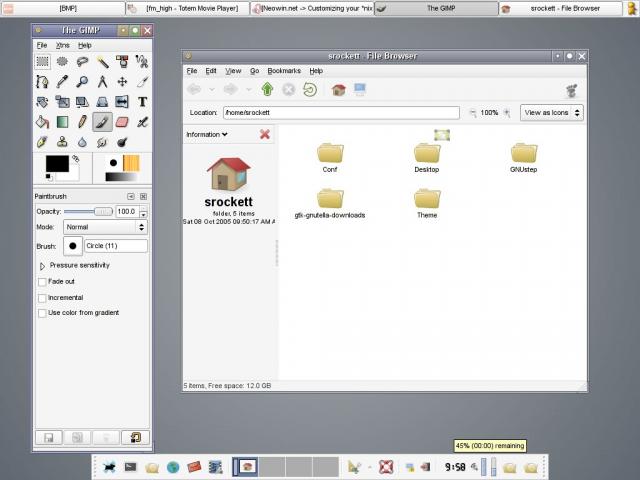
Task: Open the Bookmarks menu in File Browser
Action: pyautogui.click(x=284, y=71)
